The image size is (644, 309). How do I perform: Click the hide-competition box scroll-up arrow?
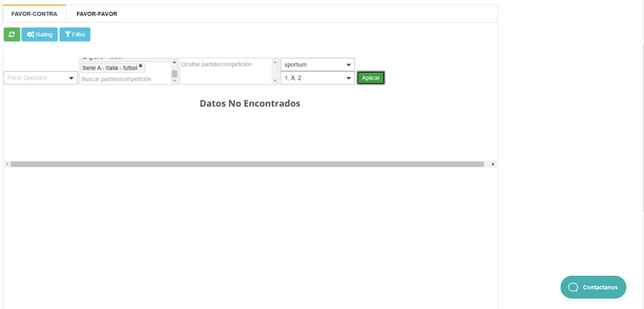pyautogui.click(x=275, y=62)
